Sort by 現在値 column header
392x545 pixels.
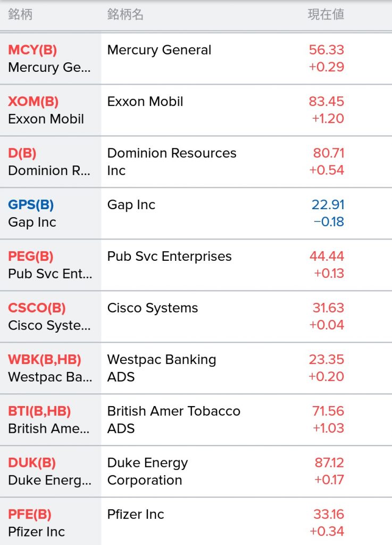(326, 14)
